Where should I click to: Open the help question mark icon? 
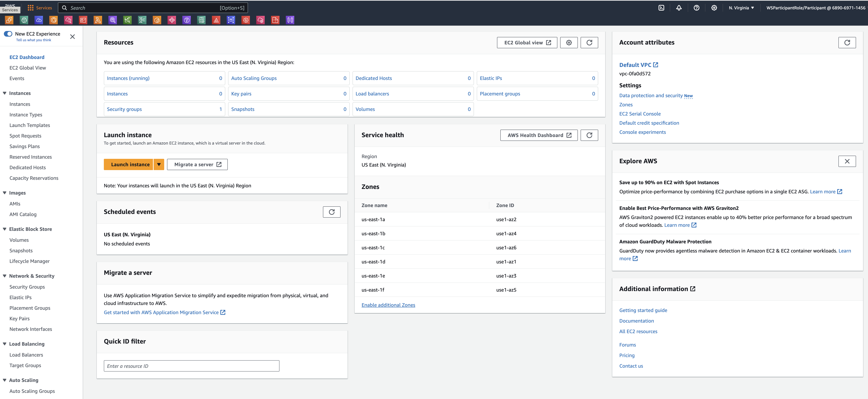click(696, 8)
